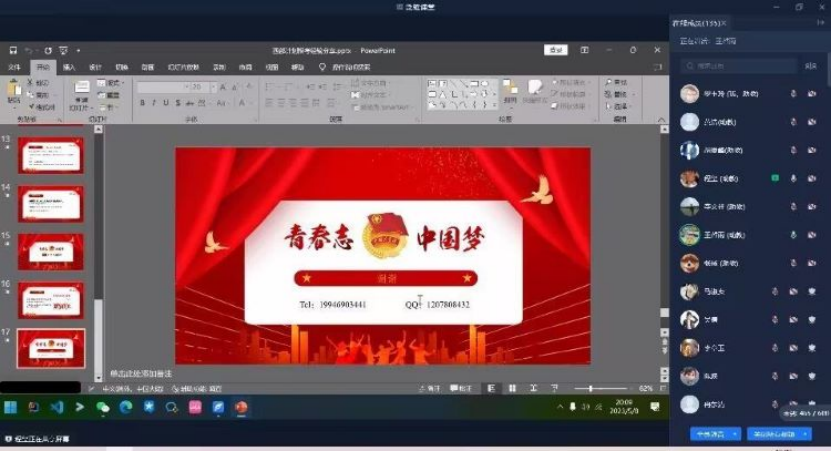Toggle microphone for first participant in list
This screenshot has height=451, width=831.
tap(793, 94)
